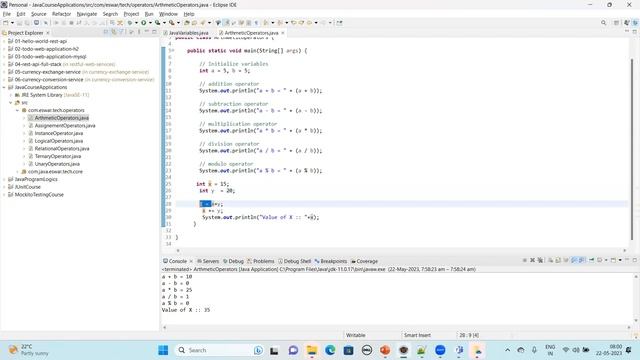Switch to the Breakpoints tab
Image resolution: width=640 pixels, height=360 pixels.
coord(331,261)
